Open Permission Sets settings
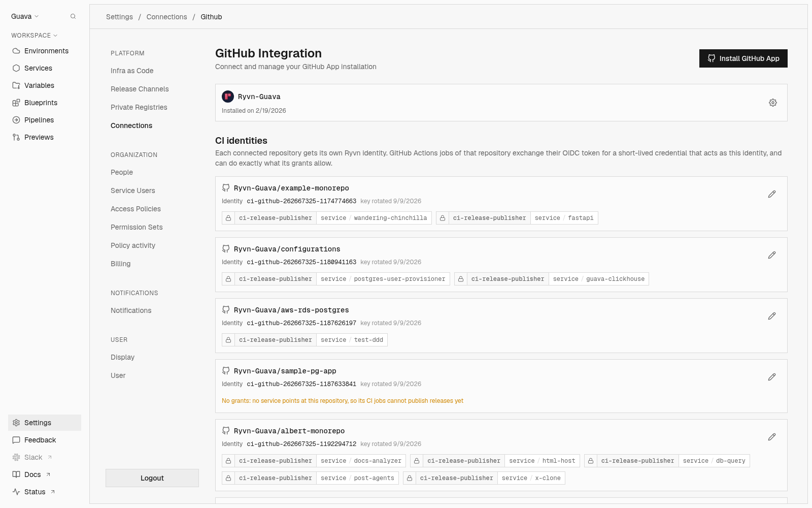 (137, 227)
